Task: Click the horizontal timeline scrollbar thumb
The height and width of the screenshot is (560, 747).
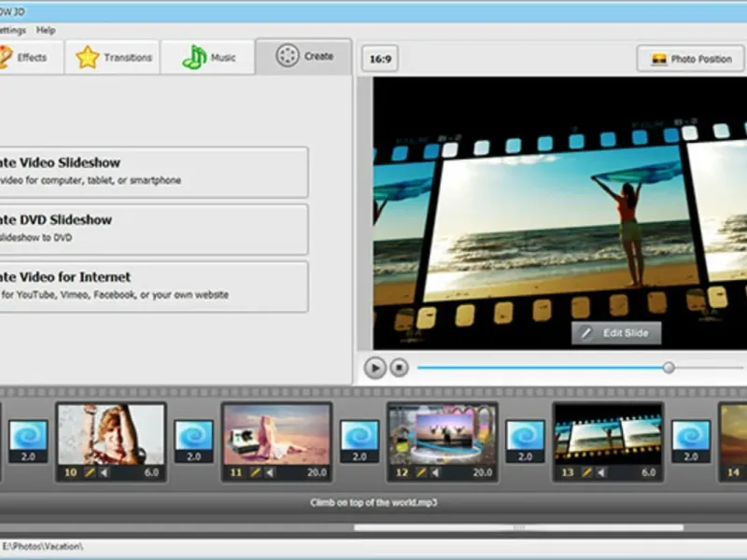Action: (x=519, y=527)
